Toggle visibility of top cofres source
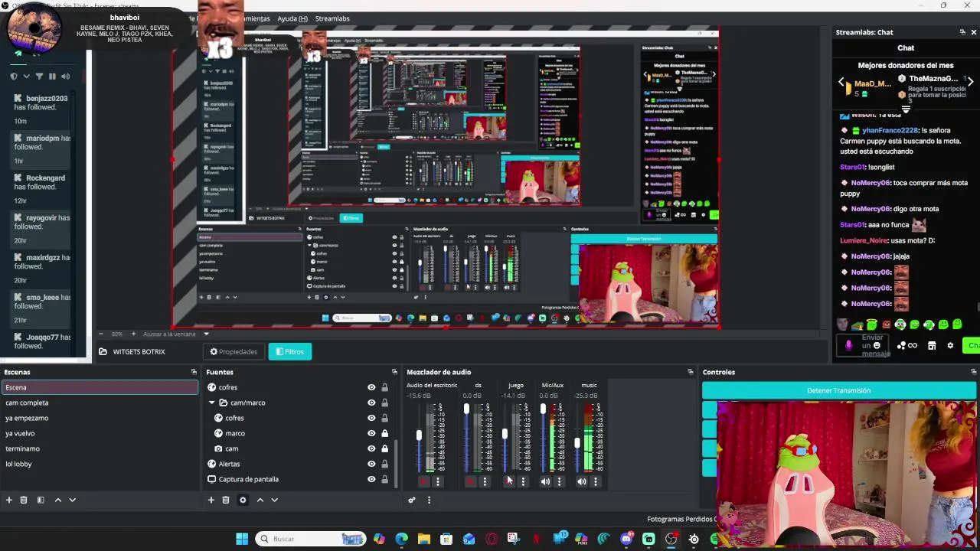 pos(371,387)
